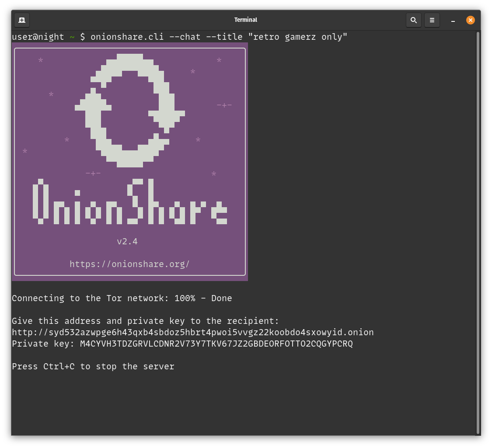
Task: Click the onion ring ASCII logo
Action: (130, 110)
